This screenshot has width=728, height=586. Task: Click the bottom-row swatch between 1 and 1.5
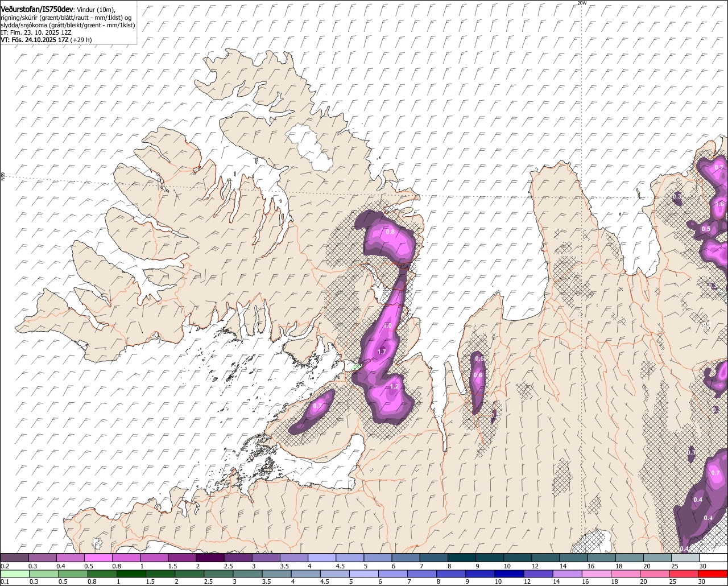point(131,574)
